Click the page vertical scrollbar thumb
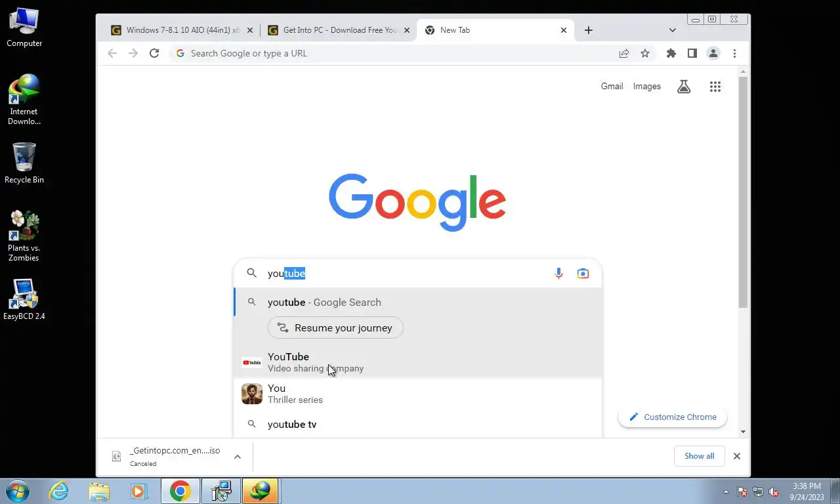Viewport: 840px width, 504px height. (x=743, y=192)
